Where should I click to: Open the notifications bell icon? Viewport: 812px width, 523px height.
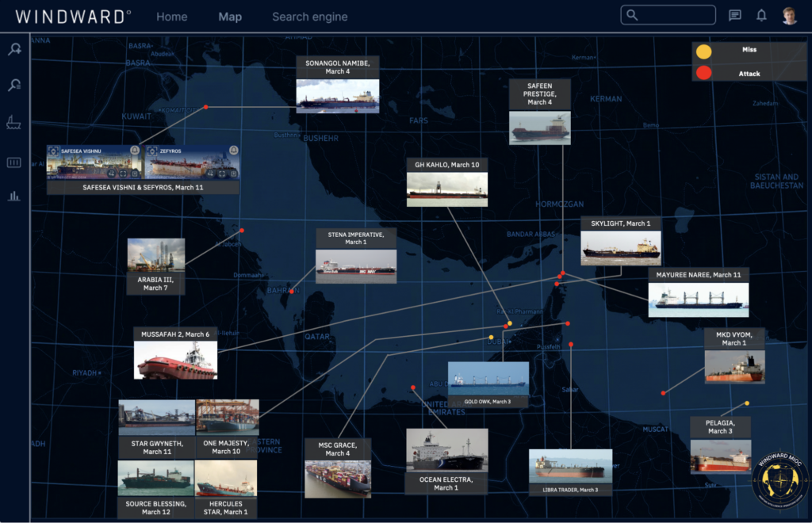click(x=760, y=14)
